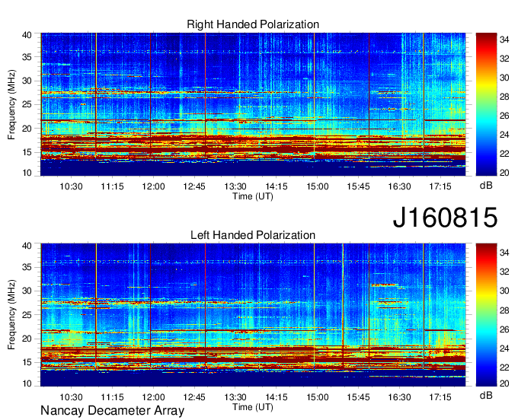Click the "Nancay Decameter Array" caption
Image resolution: width=518 pixels, height=420 pixels.
coord(112,411)
